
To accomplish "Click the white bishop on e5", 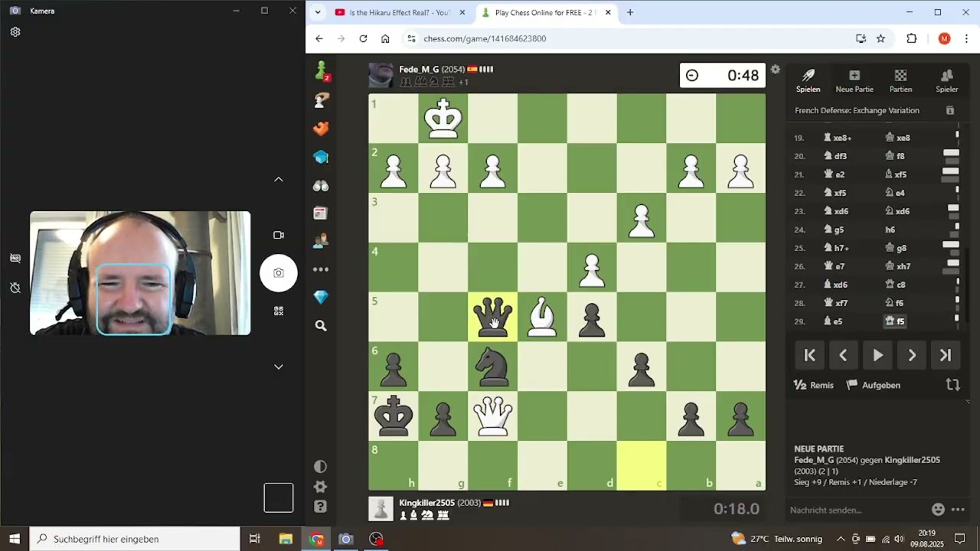I will coord(542,317).
